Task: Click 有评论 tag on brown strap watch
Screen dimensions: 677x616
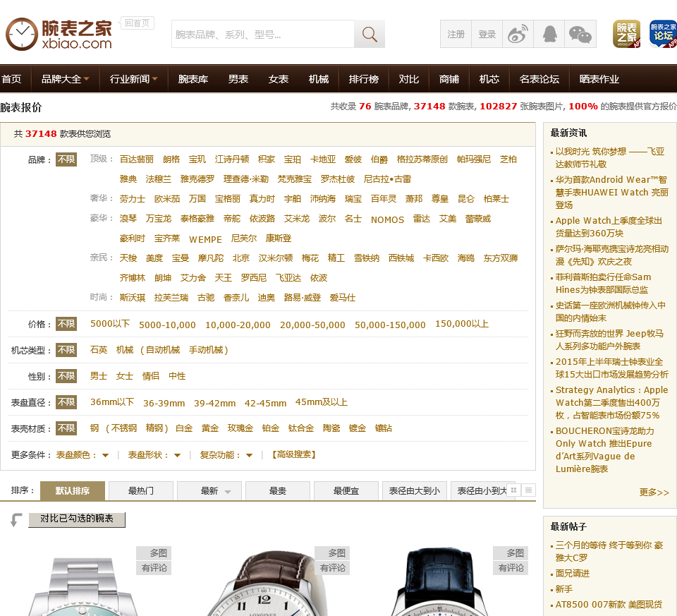Action: click(332, 567)
